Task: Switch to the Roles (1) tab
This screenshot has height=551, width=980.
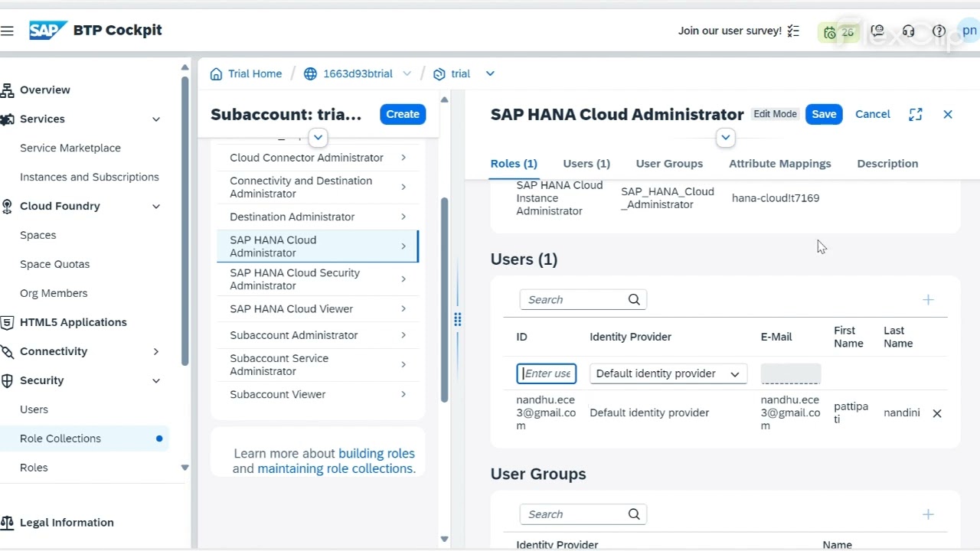Action: click(514, 164)
